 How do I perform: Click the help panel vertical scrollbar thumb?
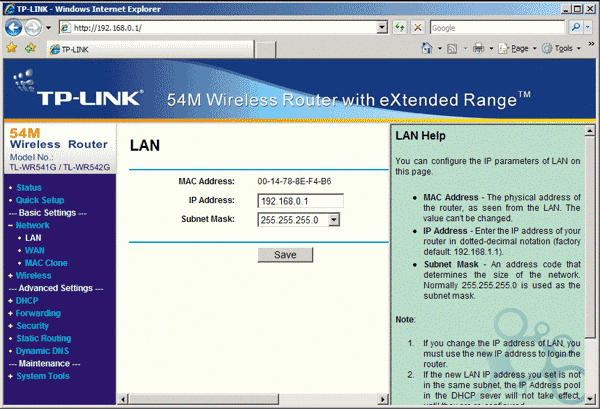point(590,237)
